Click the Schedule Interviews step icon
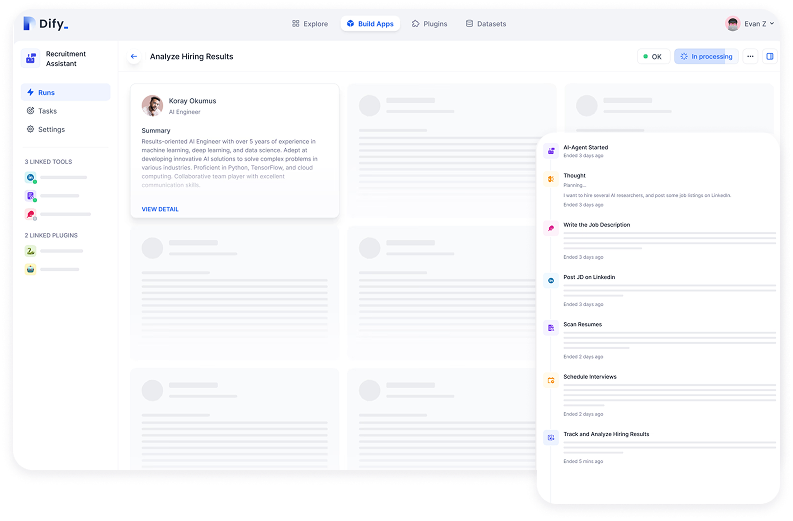 pyautogui.click(x=551, y=380)
